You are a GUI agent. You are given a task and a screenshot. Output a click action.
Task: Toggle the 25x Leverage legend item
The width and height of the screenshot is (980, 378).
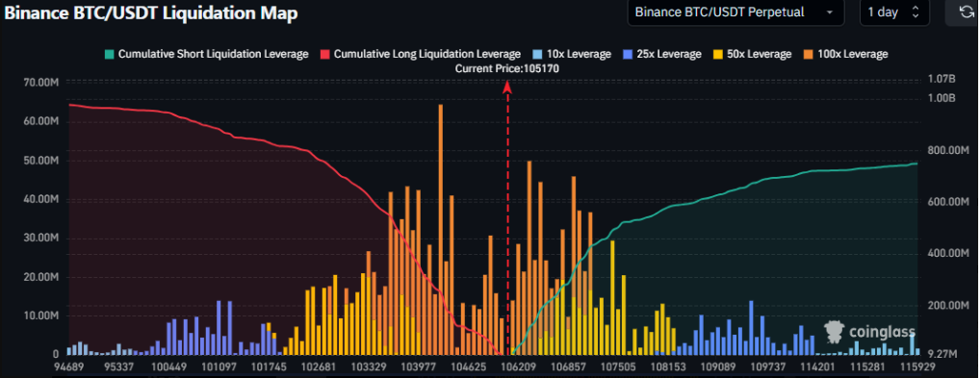(661, 55)
